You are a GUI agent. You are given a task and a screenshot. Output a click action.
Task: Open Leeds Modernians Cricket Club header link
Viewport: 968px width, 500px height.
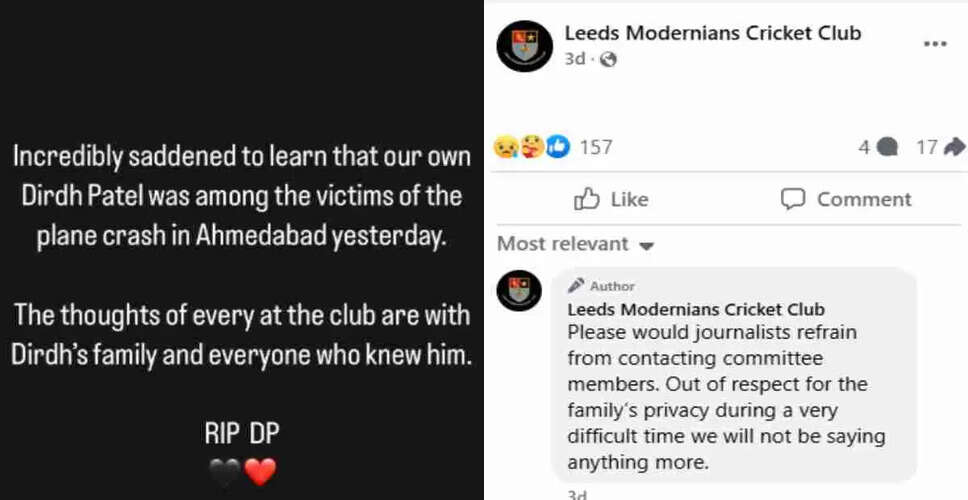point(712,32)
